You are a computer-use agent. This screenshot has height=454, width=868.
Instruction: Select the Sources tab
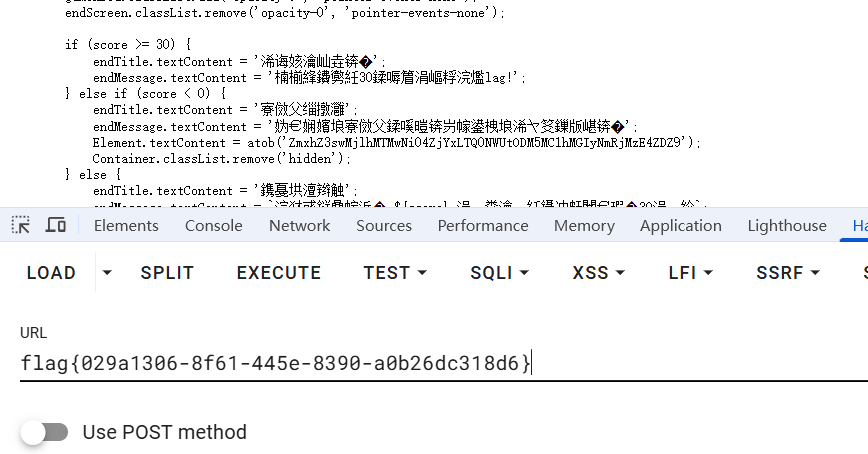384,226
